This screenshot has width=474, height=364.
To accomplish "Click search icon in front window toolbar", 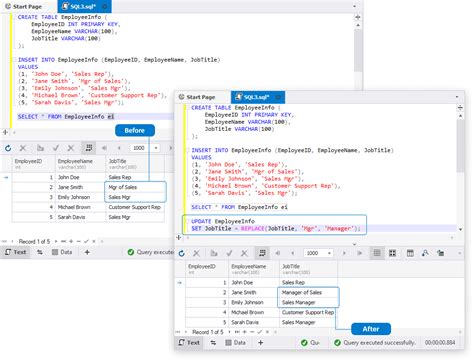I will tap(425, 253).
